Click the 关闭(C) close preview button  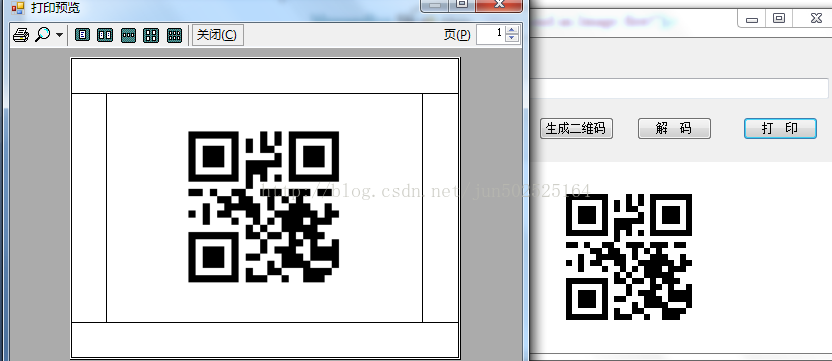coord(218,35)
